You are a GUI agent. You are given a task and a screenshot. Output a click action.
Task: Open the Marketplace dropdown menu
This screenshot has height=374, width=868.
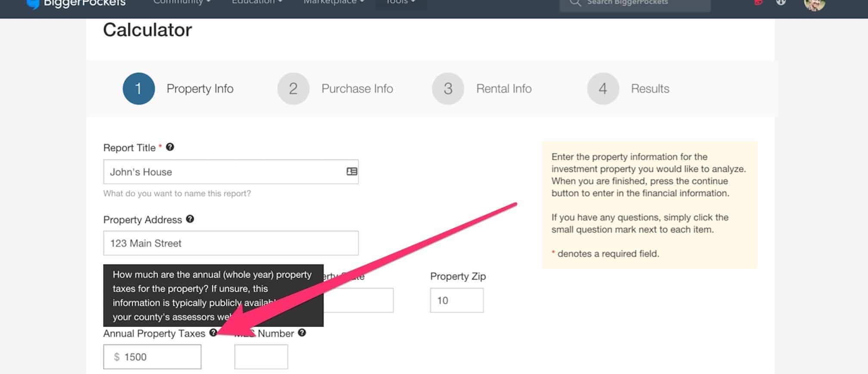pos(334,3)
